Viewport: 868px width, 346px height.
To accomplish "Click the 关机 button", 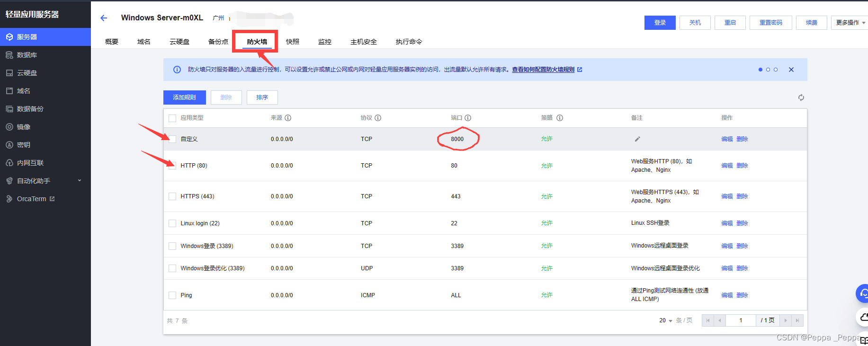I will [x=695, y=23].
